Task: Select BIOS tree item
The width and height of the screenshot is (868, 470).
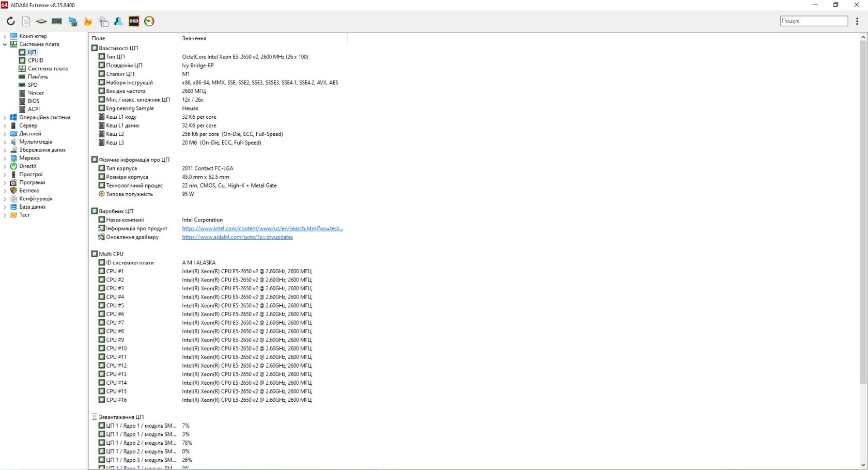Action: pyautogui.click(x=34, y=101)
